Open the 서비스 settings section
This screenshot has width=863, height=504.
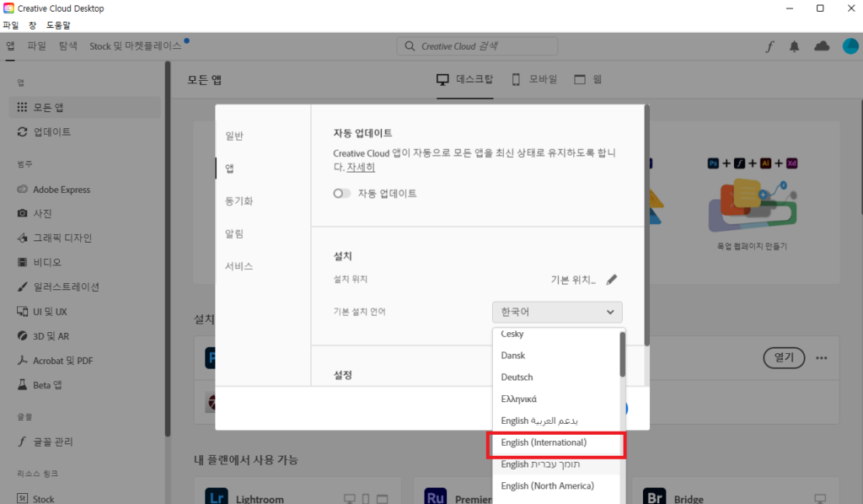239,266
